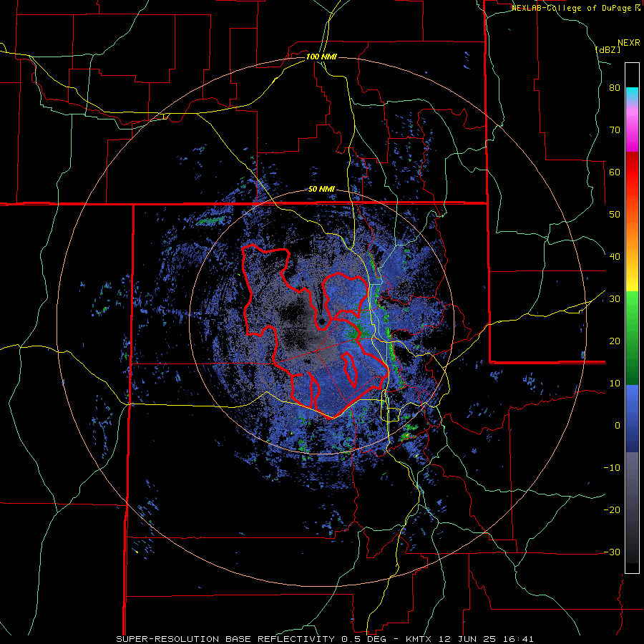644x644 pixels.
Task: Click the -10 value on the dBZ scale
Action: point(612,467)
